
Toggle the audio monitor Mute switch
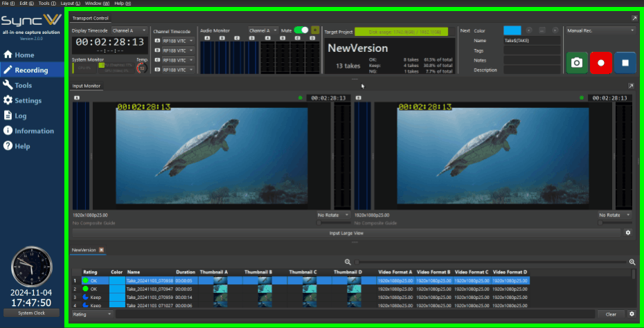click(x=301, y=30)
